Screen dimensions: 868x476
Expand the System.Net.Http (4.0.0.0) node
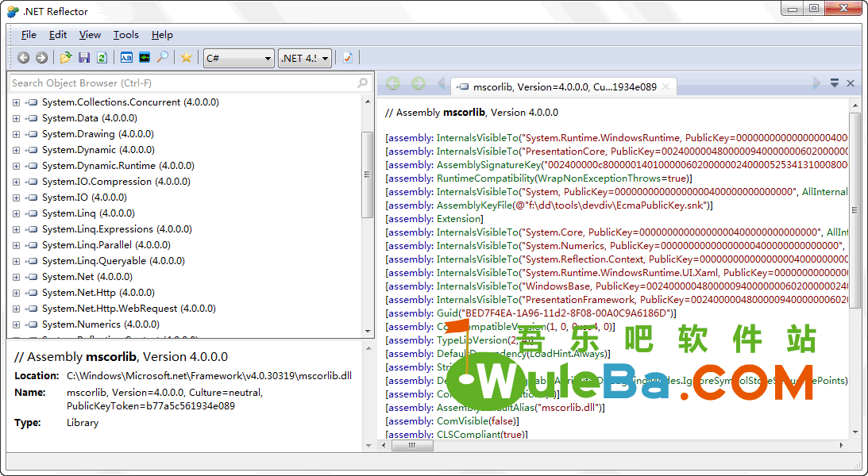point(16,293)
